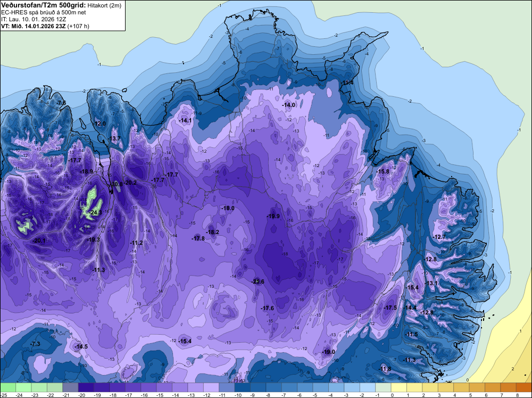Click the -20.2 temperature value

click(130, 183)
